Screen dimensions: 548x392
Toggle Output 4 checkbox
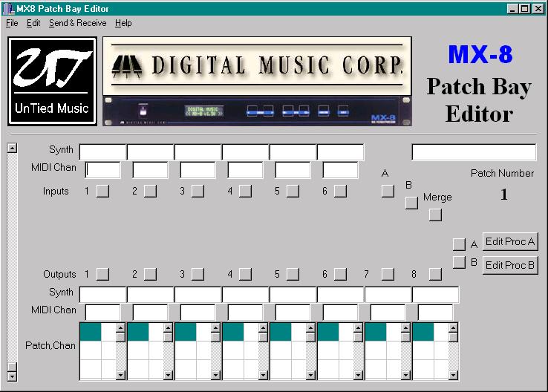[x=245, y=274]
